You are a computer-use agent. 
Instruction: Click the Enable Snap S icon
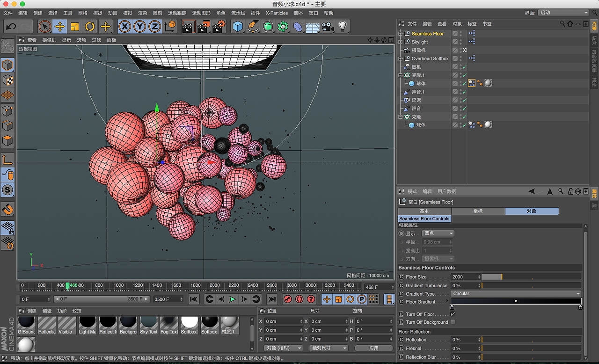[x=7, y=190]
